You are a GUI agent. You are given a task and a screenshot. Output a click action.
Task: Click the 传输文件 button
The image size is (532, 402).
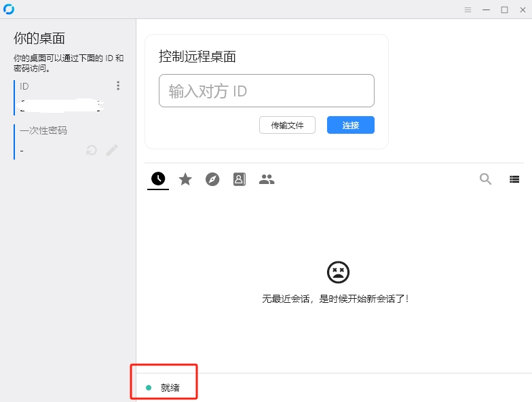[x=287, y=125]
